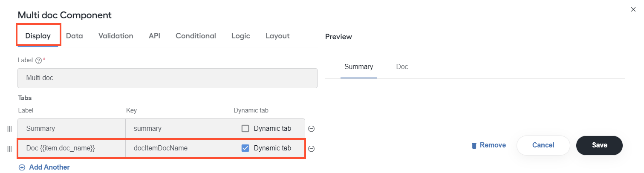Click the Multi doc Component title
Viewport: 644px width, 173px height.
(x=64, y=15)
